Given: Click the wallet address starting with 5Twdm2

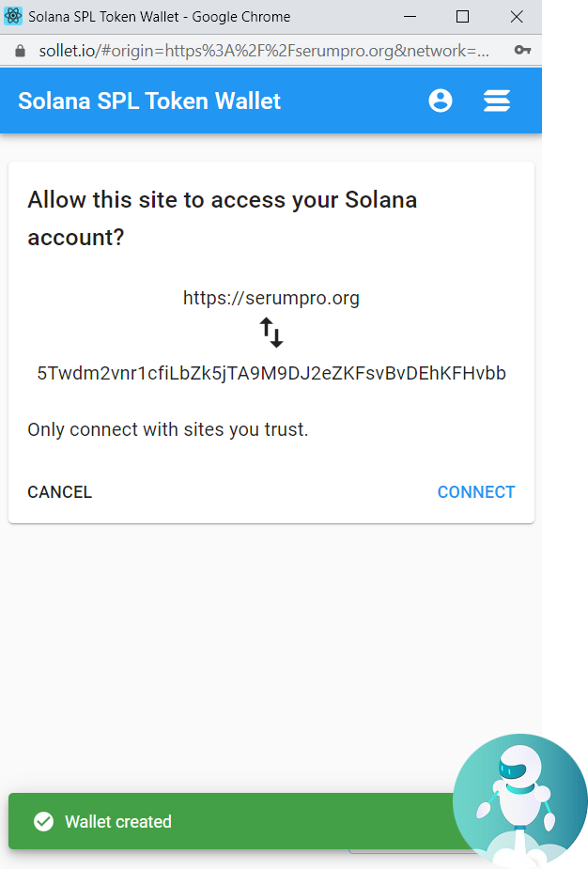Looking at the screenshot, I should pyautogui.click(x=271, y=374).
